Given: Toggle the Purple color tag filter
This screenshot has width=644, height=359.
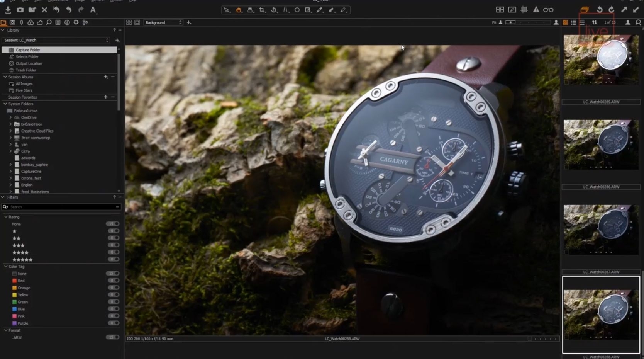Looking at the screenshot, I should (x=114, y=323).
